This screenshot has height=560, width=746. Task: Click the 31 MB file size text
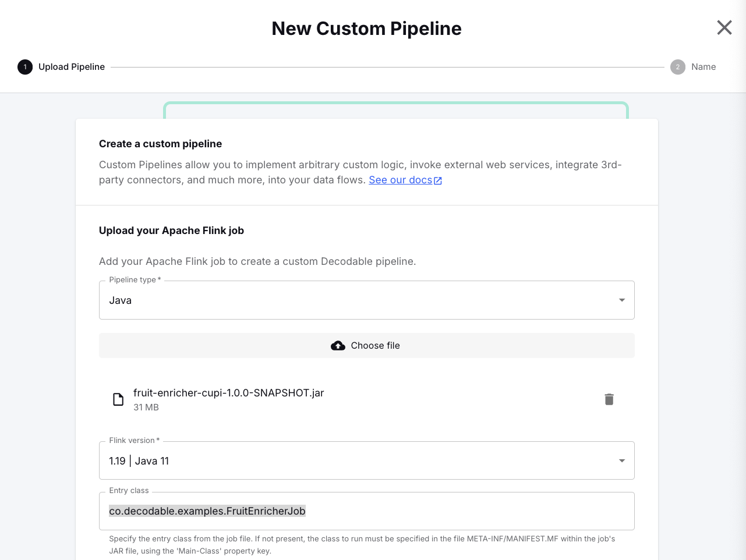[x=146, y=407]
